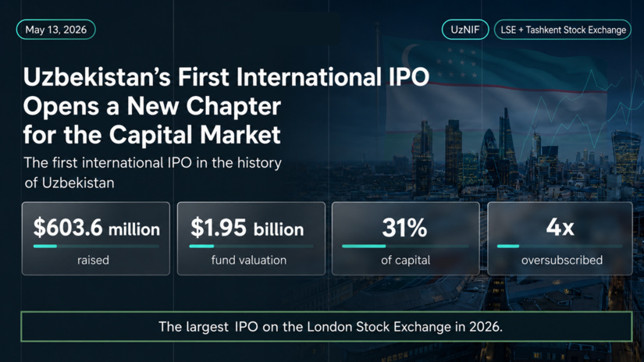Open the $603.6 million raised card
644x362 pixels.
pos(96,239)
